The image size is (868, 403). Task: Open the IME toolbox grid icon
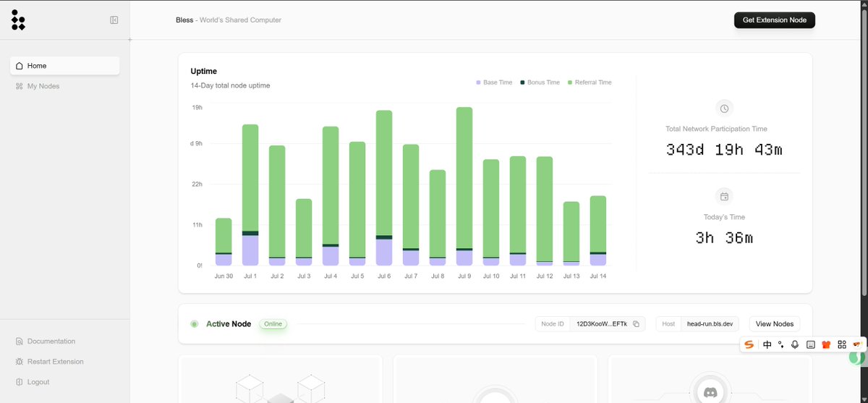pos(842,344)
